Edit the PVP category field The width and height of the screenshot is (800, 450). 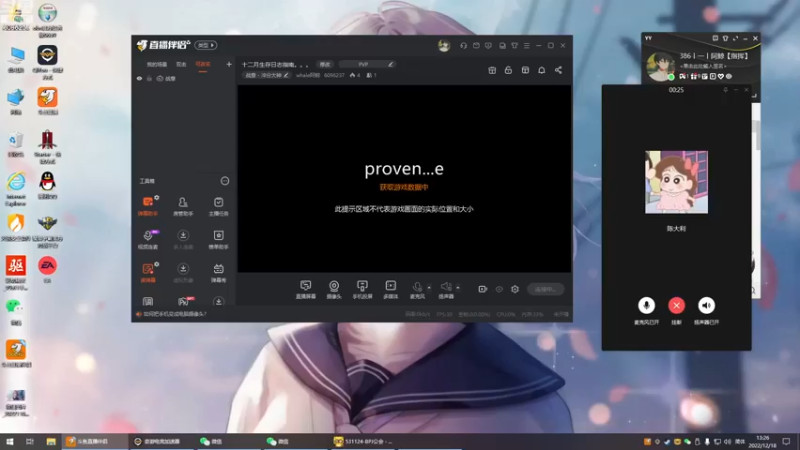pos(367,64)
